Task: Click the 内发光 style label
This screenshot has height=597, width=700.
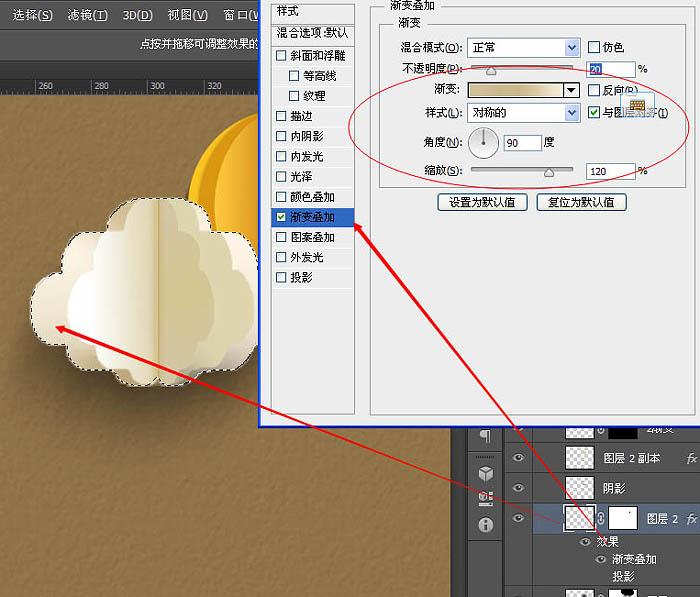Action: pos(307,157)
